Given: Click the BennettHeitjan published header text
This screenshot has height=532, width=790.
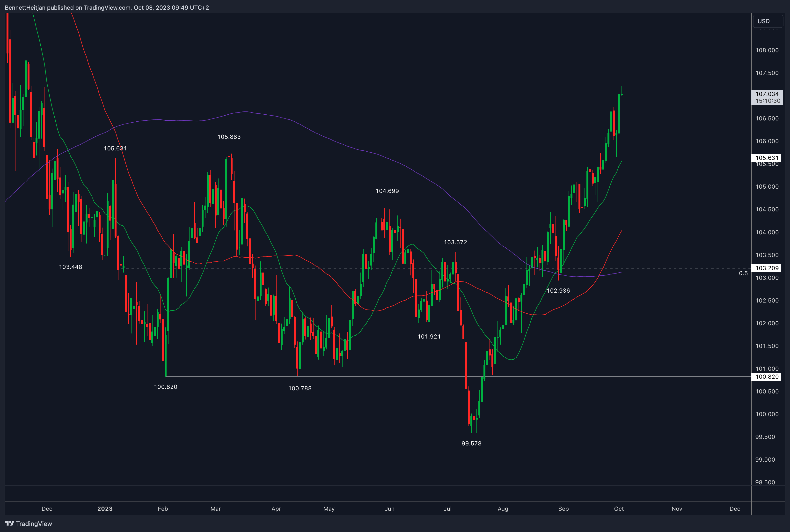Looking at the screenshot, I should point(107,7).
